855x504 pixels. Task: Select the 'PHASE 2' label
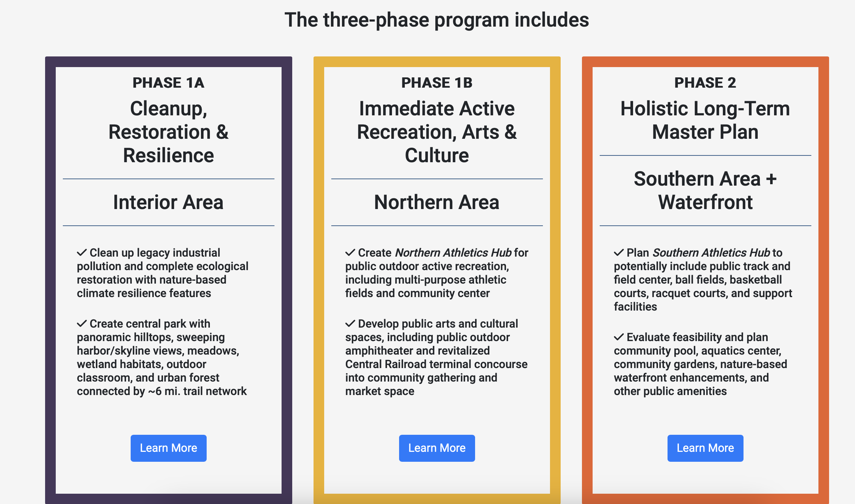(705, 83)
